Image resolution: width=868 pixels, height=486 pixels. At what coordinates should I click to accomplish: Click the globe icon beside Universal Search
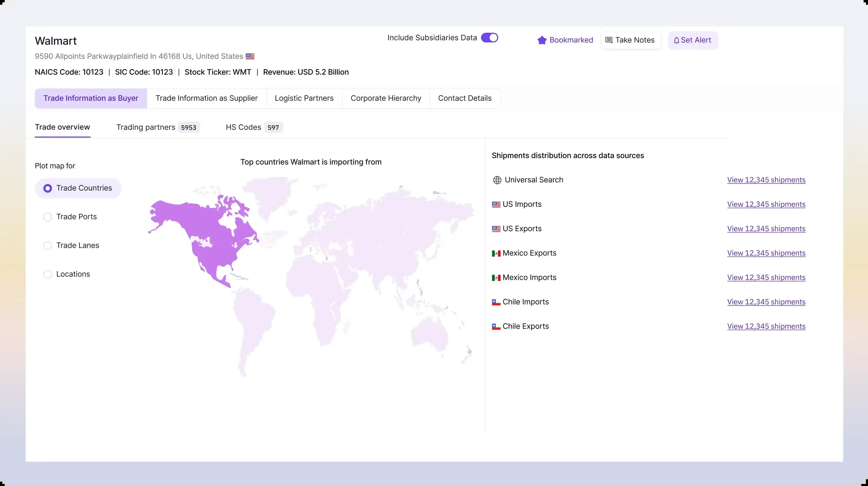(497, 180)
